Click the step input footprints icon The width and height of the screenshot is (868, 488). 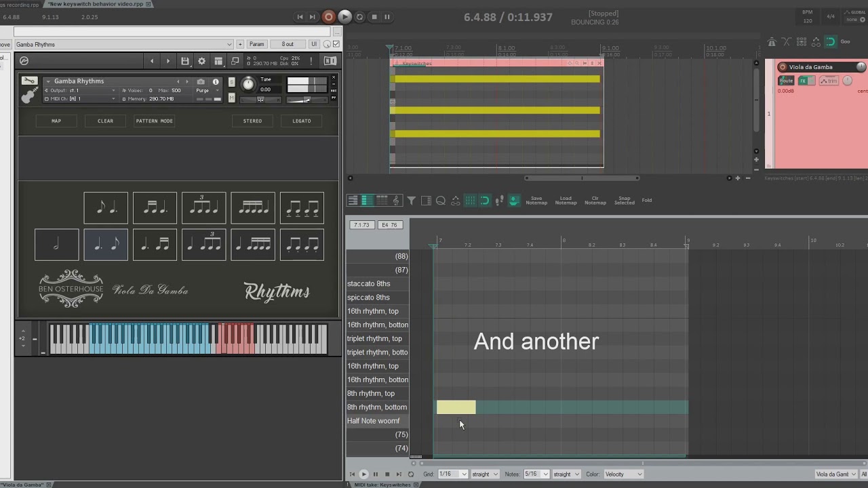(499, 201)
